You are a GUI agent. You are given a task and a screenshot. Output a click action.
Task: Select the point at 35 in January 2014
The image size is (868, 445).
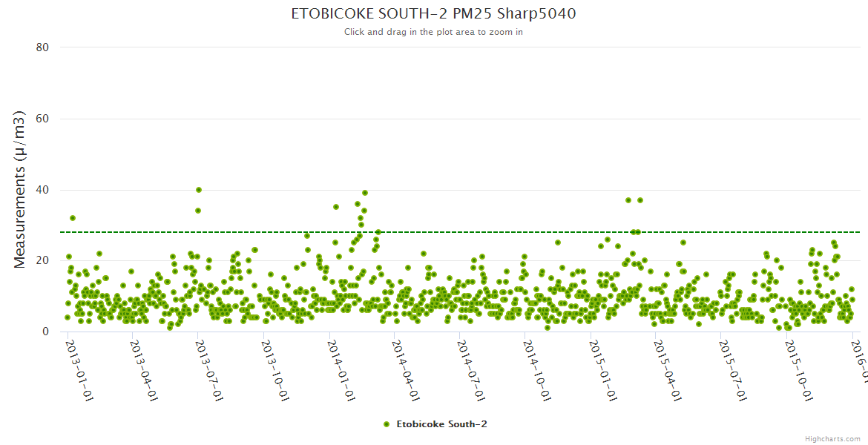point(336,207)
